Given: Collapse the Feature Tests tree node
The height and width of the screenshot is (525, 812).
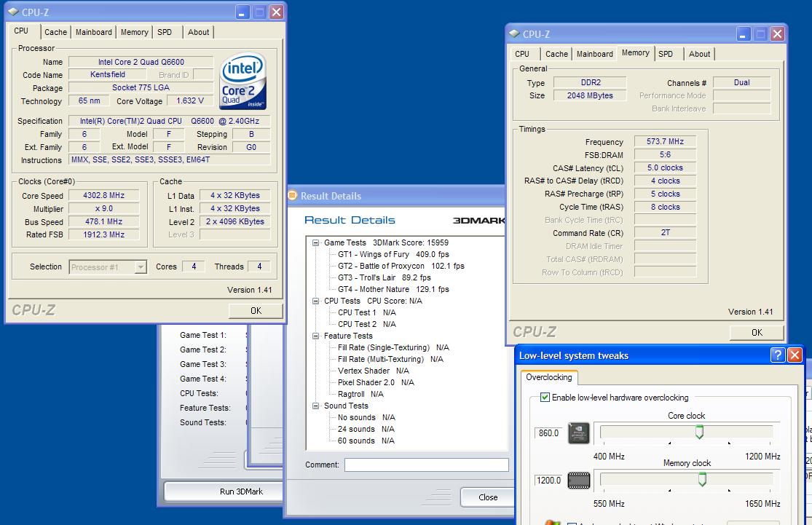Looking at the screenshot, I should pos(315,336).
